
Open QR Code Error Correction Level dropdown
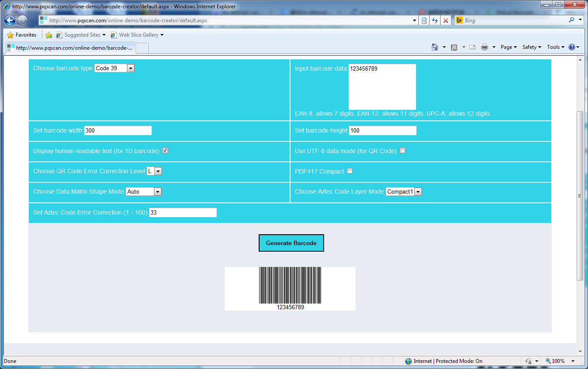coord(154,171)
